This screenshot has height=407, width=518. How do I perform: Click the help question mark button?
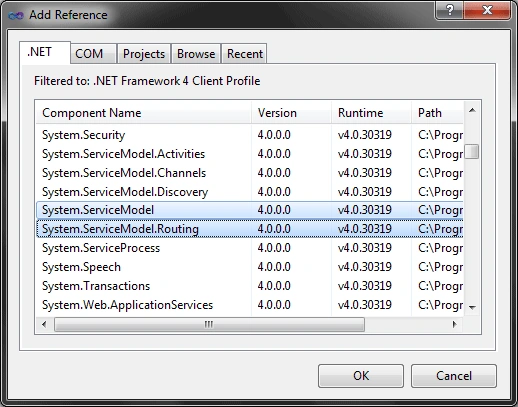[x=449, y=10]
